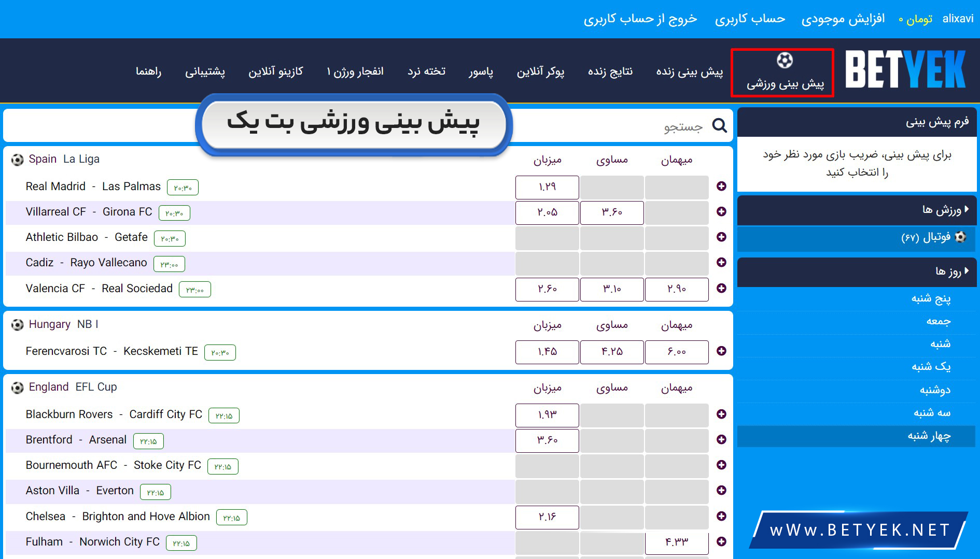This screenshot has width=980, height=559.
Task: Expand the Cadiz - Rayo Vallecano plus icon
Action: 721,262
